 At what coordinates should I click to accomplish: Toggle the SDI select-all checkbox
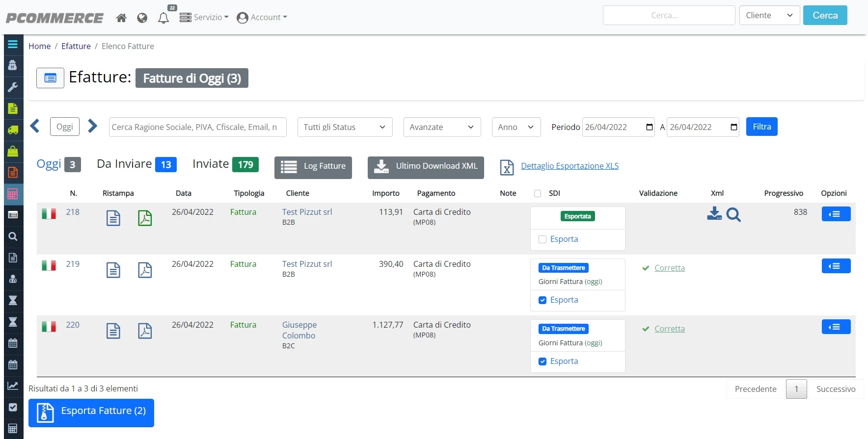click(x=538, y=193)
